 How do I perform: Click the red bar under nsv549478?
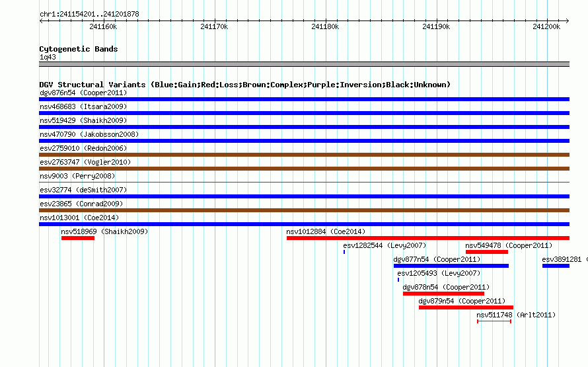pos(487,252)
